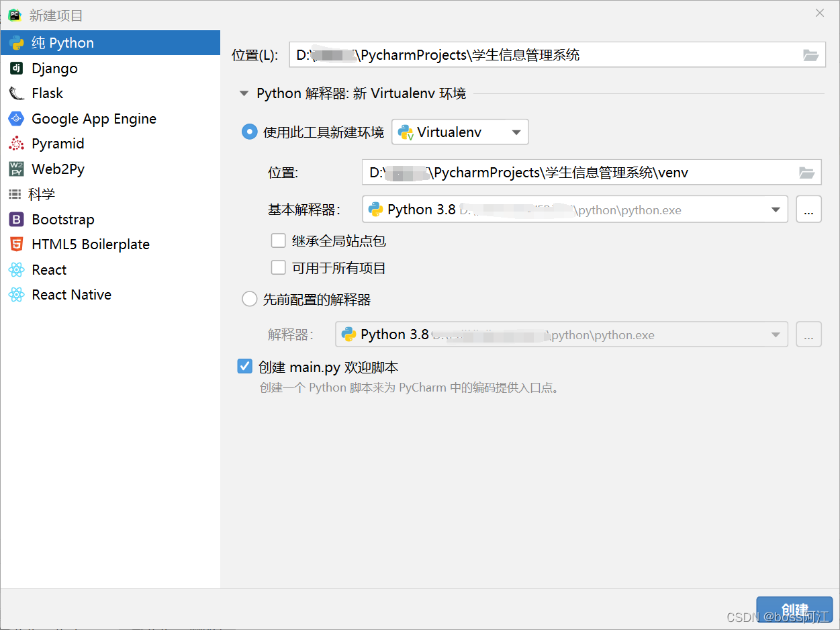Click the HTML5 Boilerplate icon
The width and height of the screenshot is (840, 630).
(x=16, y=244)
